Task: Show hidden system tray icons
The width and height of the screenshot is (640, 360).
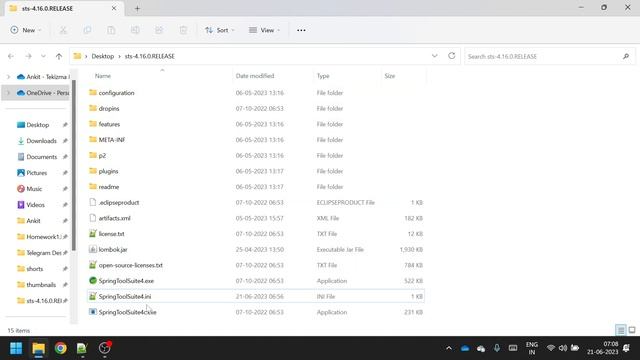Action: [x=449, y=348]
